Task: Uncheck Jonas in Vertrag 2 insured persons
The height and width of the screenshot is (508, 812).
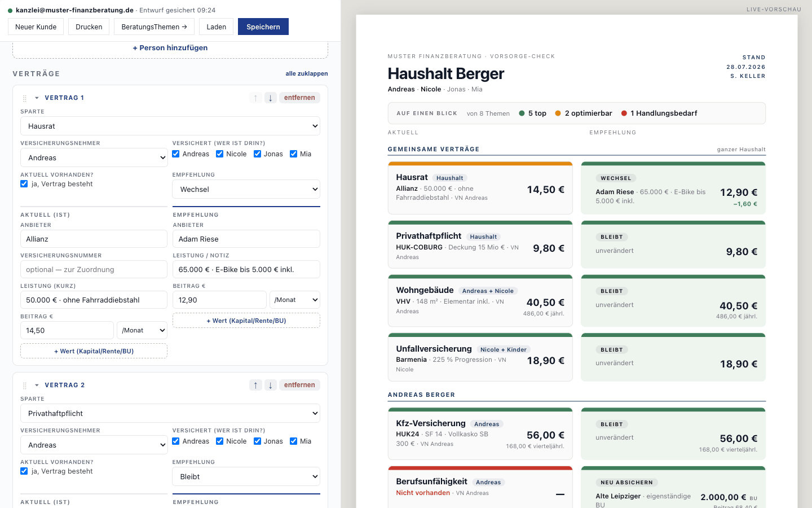Action: click(258, 441)
